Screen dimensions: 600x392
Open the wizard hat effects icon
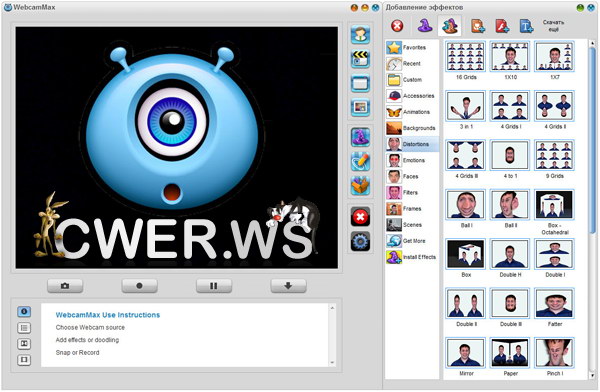click(360, 137)
